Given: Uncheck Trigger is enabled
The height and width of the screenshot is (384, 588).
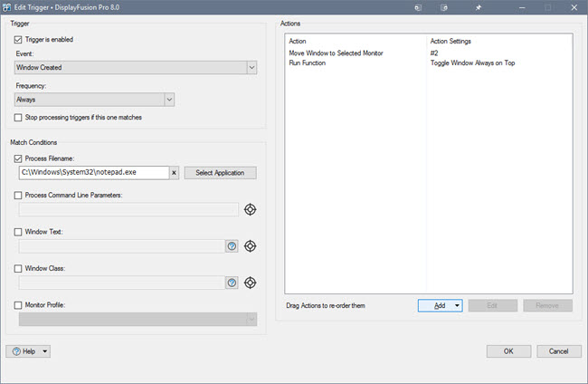Looking at the screenshot, I should click(x=17, y=40).
